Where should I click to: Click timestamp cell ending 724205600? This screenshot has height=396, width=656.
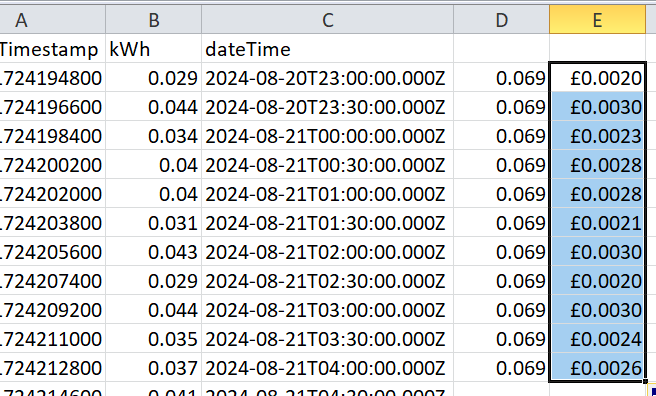tap(52, 252)
